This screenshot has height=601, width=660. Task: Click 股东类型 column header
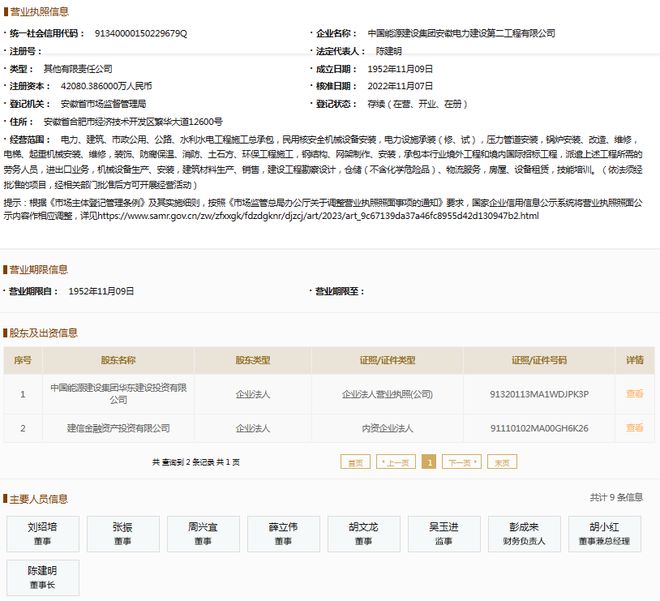coord(253,360)
